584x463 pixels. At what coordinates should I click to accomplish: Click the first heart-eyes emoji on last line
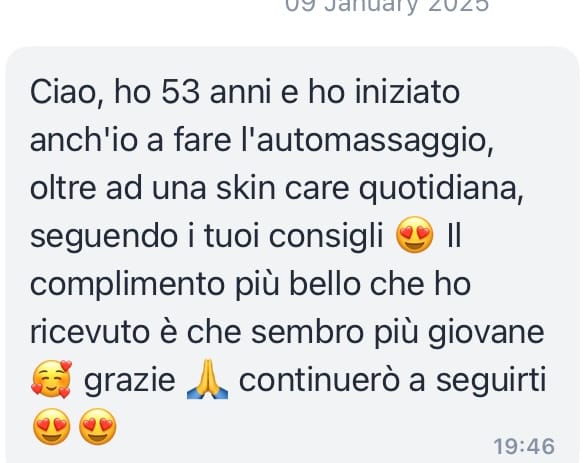(51, 427)
